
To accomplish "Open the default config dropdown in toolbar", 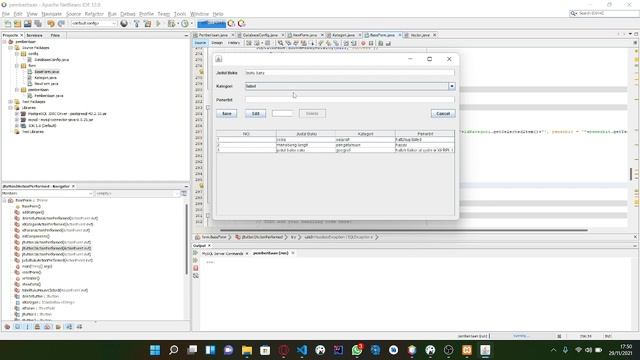I will (x=94, y=24).
